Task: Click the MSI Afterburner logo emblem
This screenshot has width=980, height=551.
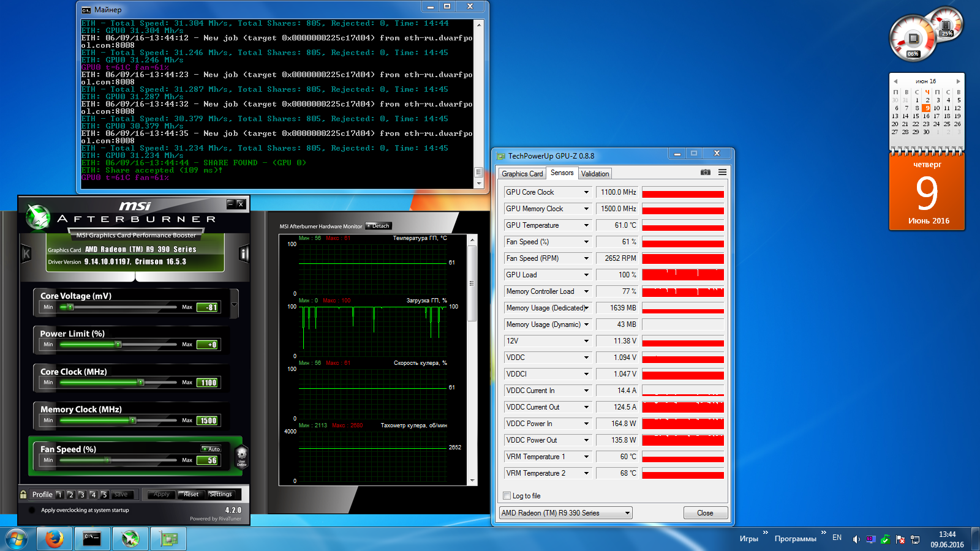Action: (x=38, y=217)
